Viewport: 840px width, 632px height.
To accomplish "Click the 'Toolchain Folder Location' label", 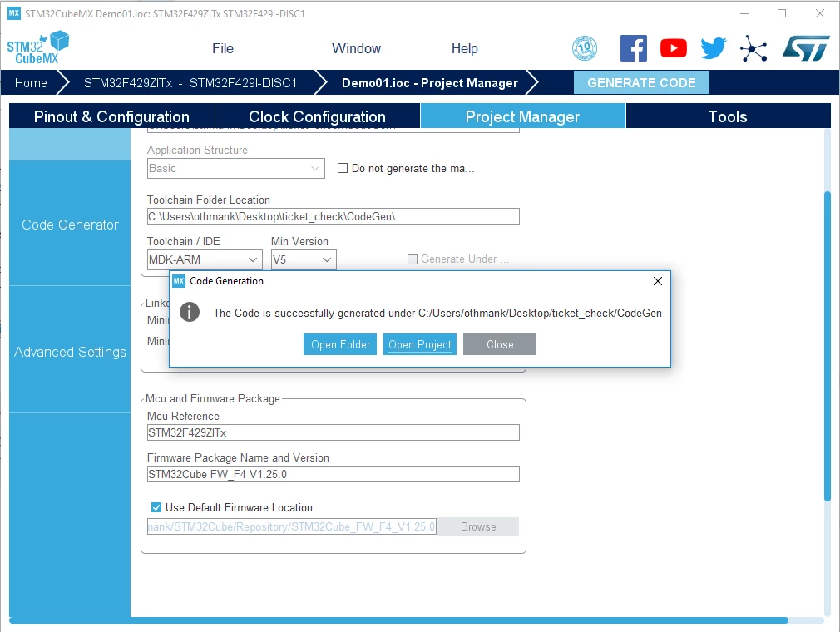I will (209, 200).
